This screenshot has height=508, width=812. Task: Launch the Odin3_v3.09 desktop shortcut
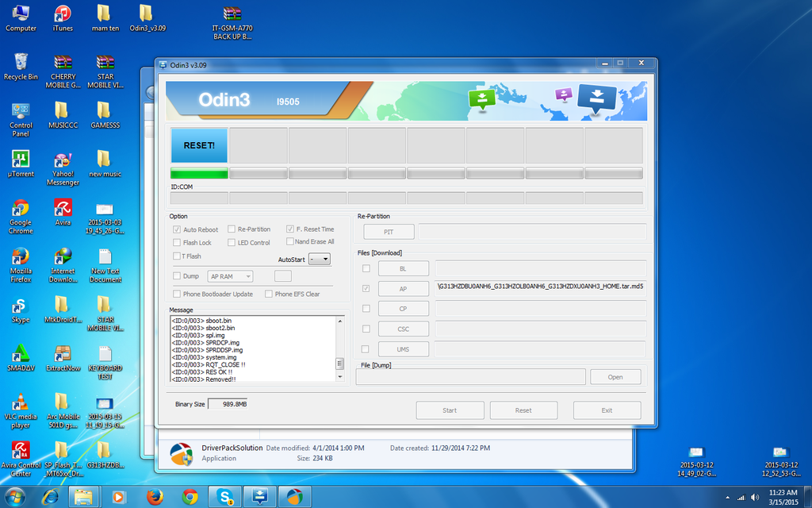click(x=146, y=14)
